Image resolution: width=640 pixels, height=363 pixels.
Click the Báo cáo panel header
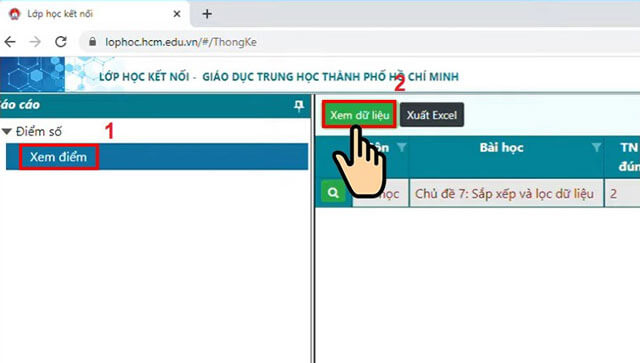[155, 105]
